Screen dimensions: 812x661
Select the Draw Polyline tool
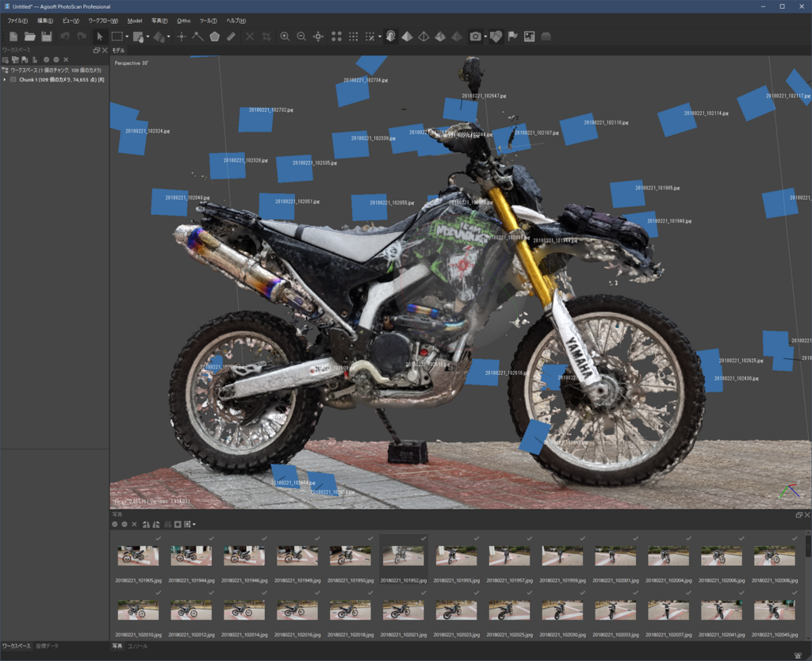[x=197, y=36]
